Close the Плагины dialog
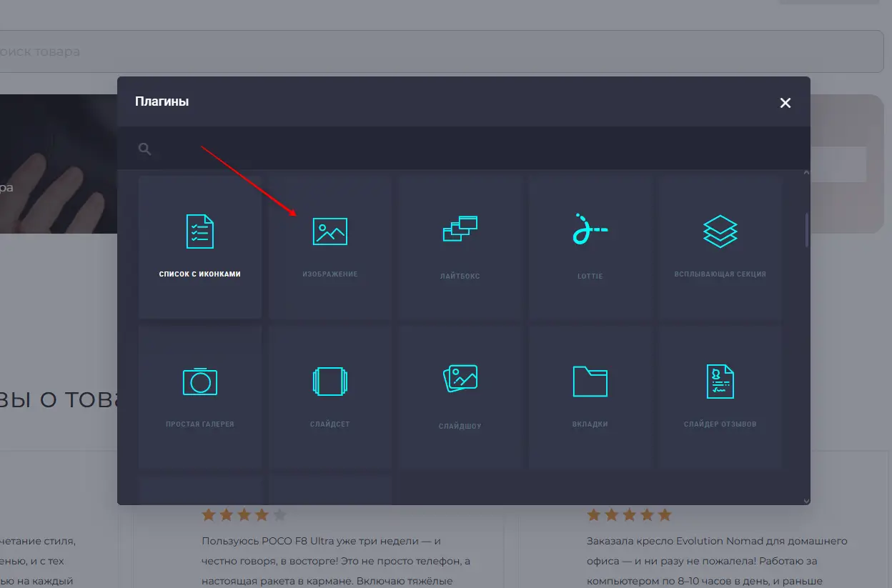Image resolution: width=892 pixels, height=588 pixels. point(785,103)
